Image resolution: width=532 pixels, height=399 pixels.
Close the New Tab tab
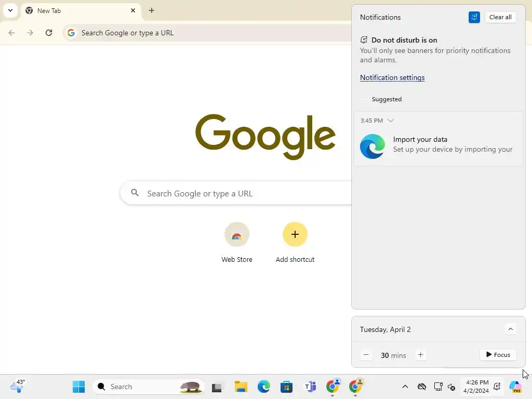point(133,10)
